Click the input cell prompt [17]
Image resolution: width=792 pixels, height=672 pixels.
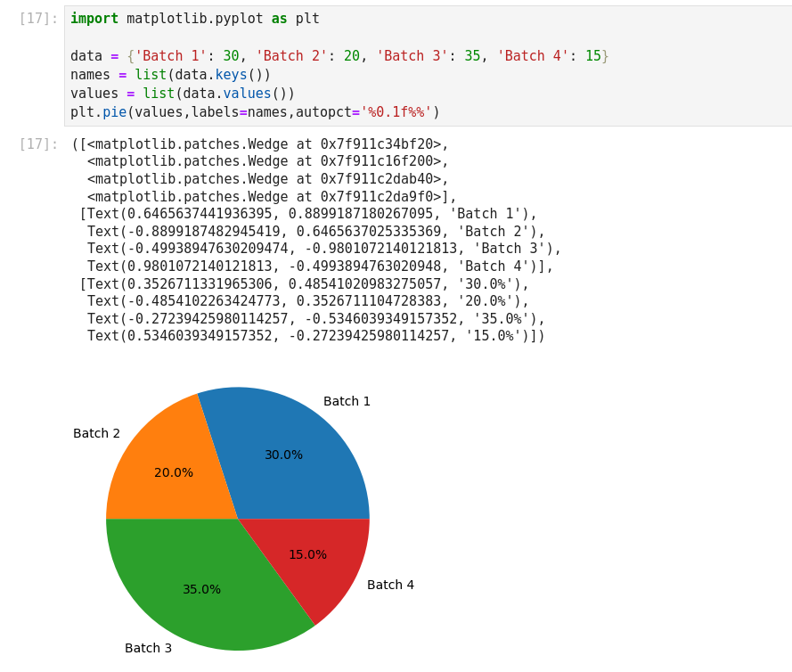(37, 19)
